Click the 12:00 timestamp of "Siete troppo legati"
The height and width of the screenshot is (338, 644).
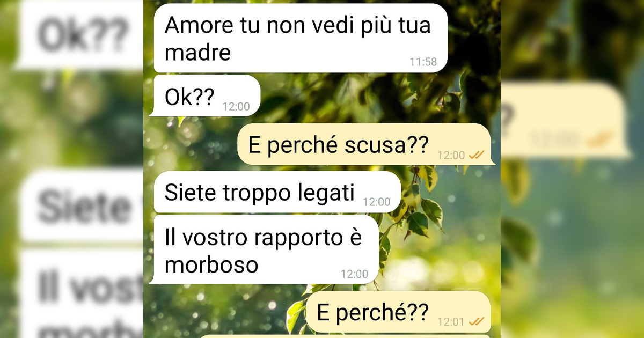click(x=377, y=202)
